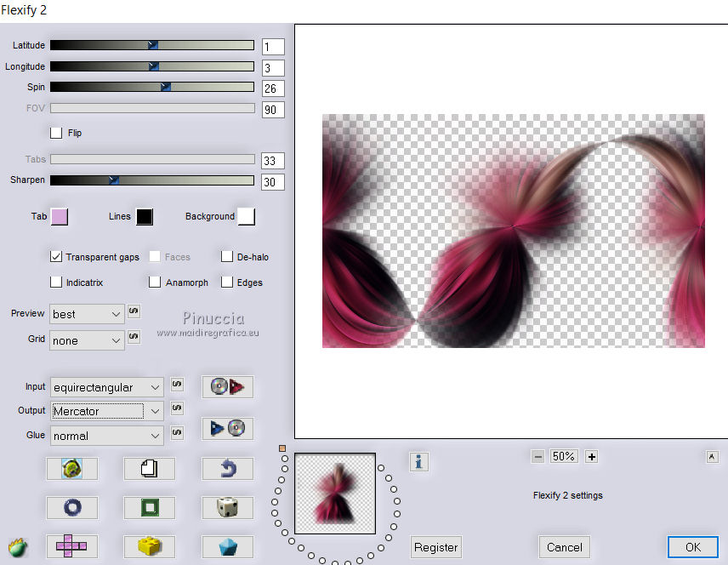Click the globe preset button
This screenshot has width=728, height=565.
[x=72, y=468]
